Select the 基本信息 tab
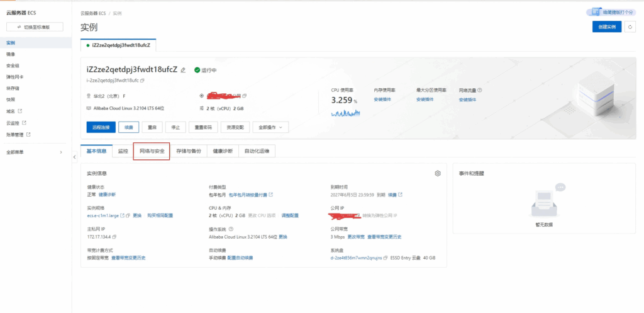The image size is (644, 313). pos(96,151)
